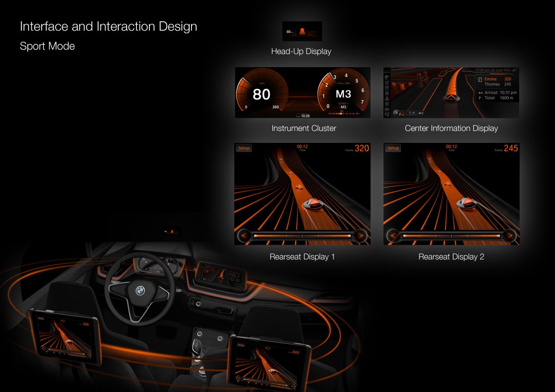Click the 80 speed readout on cluster
Screen dimensions: 555x392
(261, 94)
